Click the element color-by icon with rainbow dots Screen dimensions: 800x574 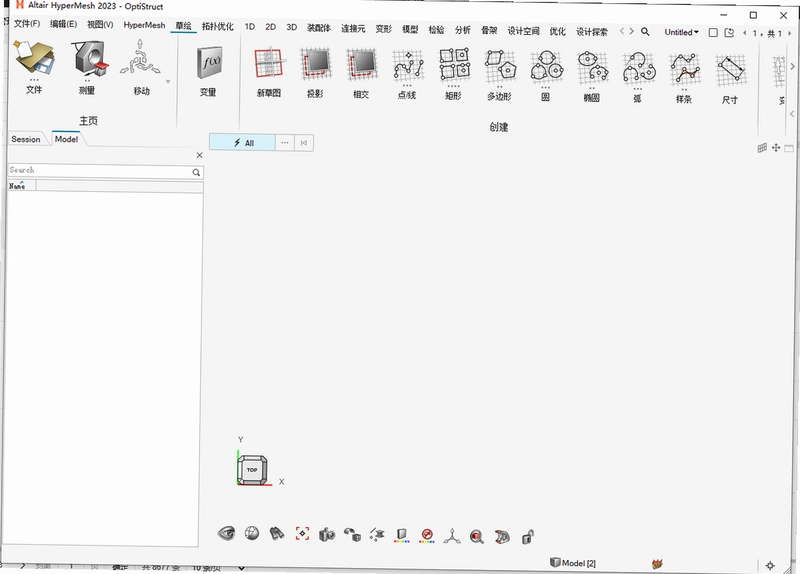[x=402, y=535]
